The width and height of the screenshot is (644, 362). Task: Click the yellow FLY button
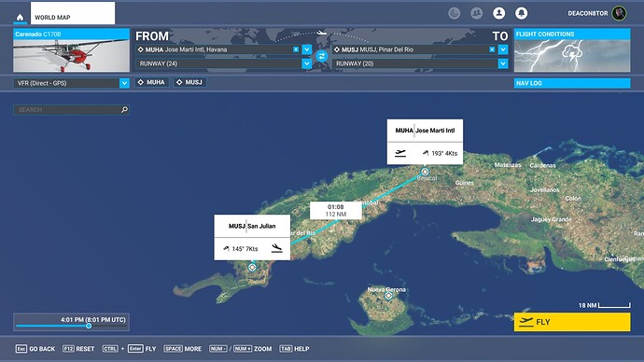click(572, 322)
